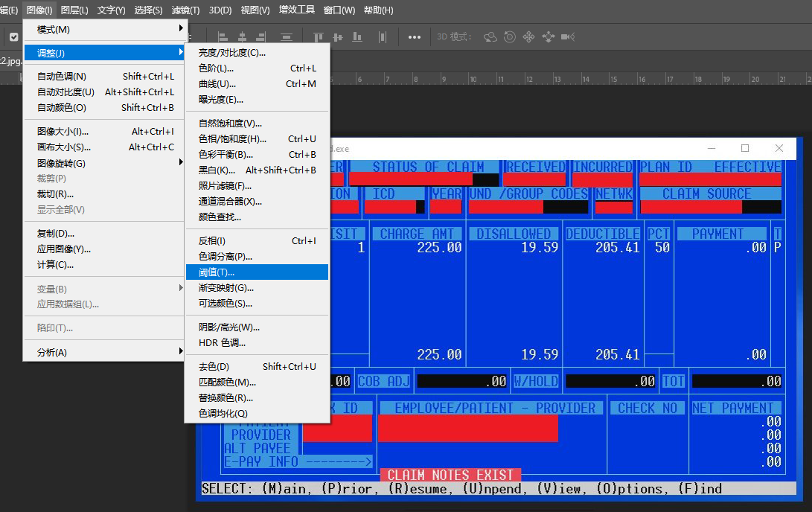Screen dimensions: 812x512
Task: Choose 阈值(T)... from the adjustments submenu
Action: pyautogui.click(x=257, y=272)
